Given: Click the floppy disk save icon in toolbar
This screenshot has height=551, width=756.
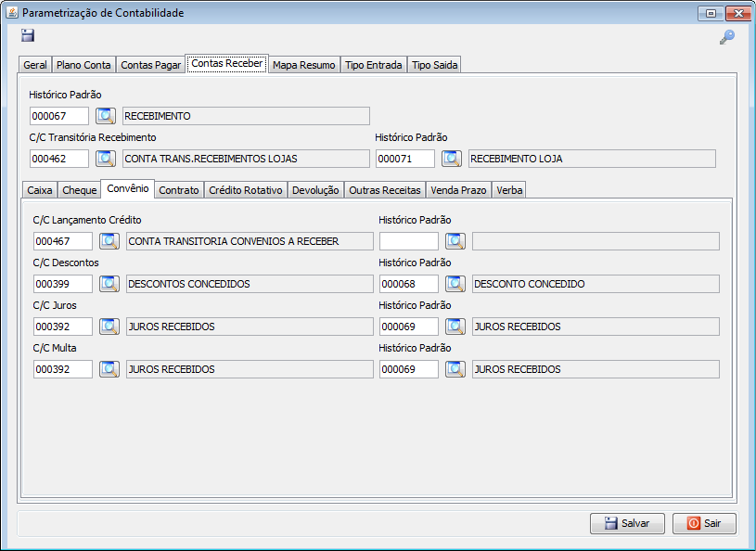Looking at the screenshot, I should click(28, 35).
